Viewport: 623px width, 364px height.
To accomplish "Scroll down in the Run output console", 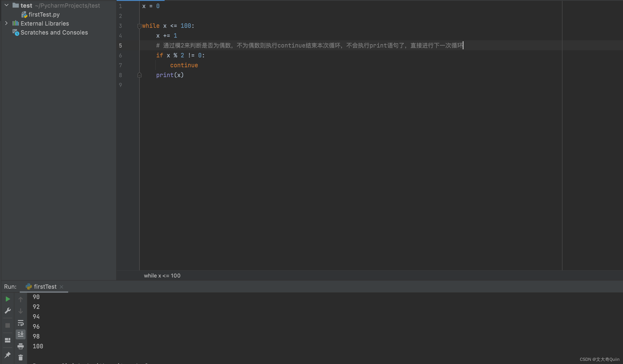I will [20, 311].
